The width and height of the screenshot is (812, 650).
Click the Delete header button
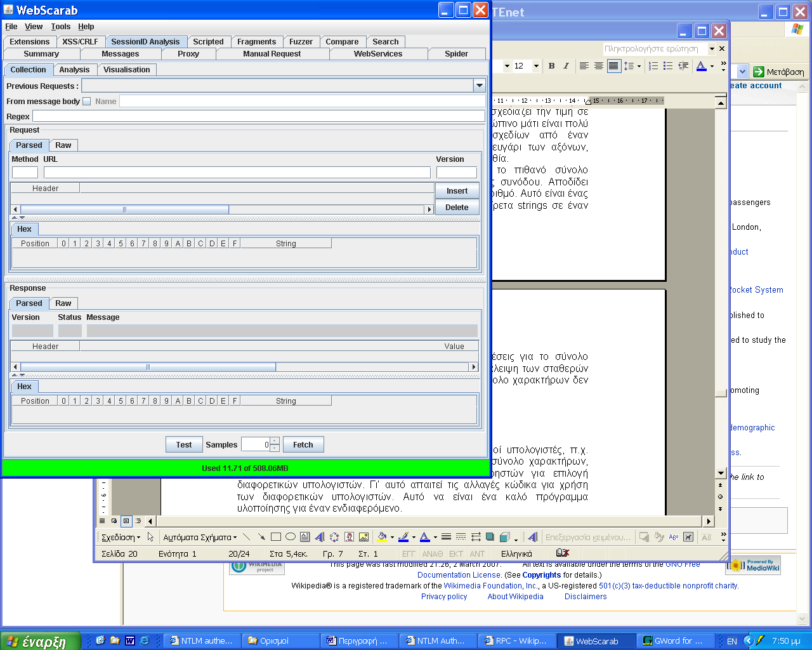tap(457, 207)
